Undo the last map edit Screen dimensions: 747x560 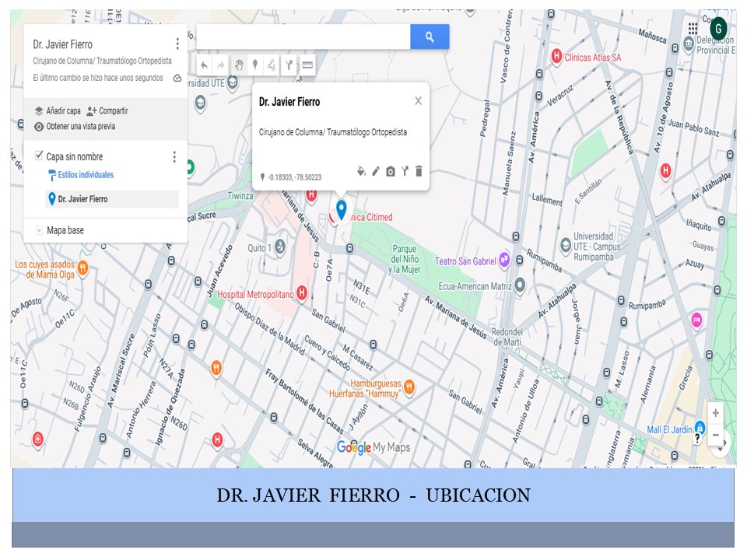[x=205, y=65]
